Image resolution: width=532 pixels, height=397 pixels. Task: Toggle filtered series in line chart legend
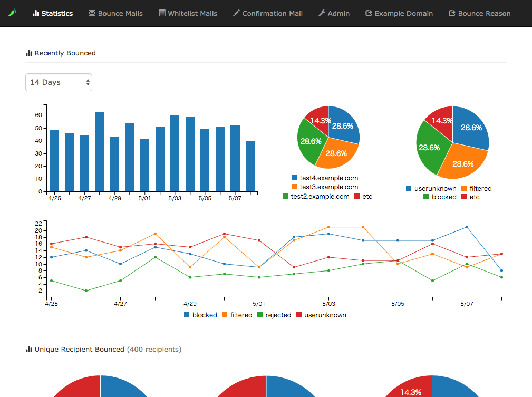225,315
